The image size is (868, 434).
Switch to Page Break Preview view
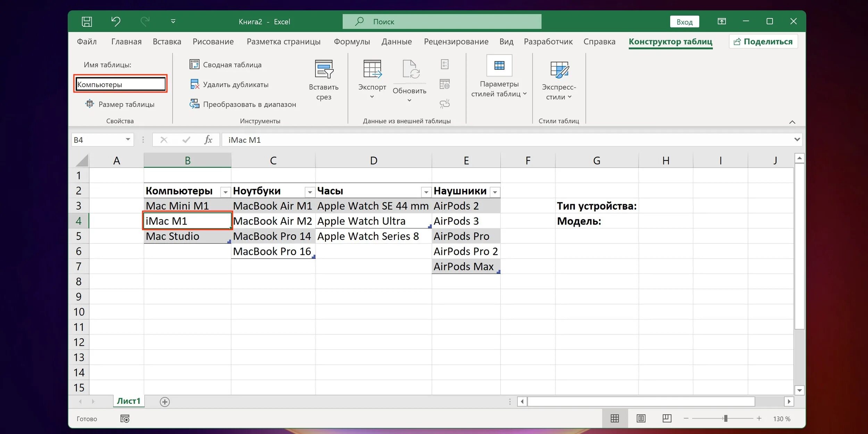tap(667, 418)
